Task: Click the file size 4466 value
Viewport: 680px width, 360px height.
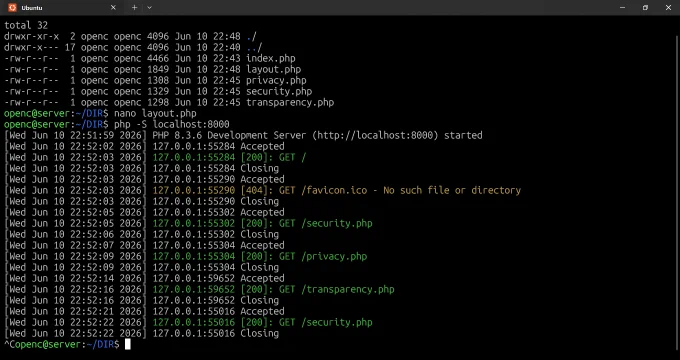Action: coord(158,59)
